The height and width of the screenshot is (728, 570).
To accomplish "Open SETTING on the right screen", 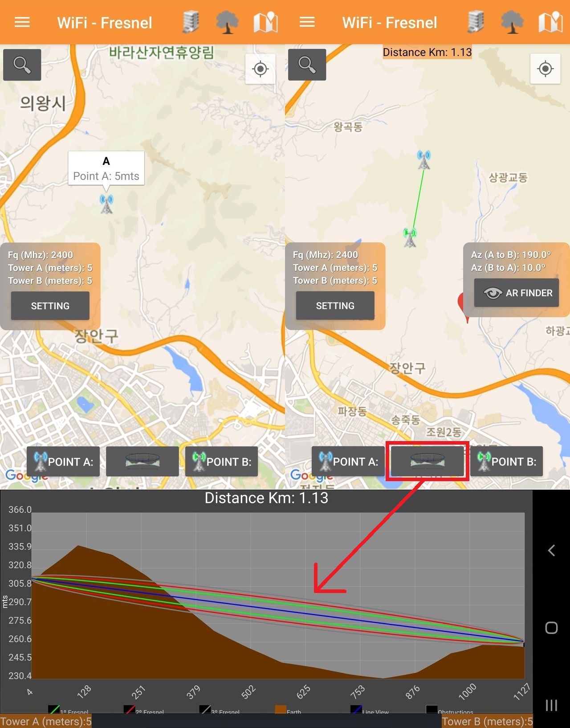I will [x=335, y=306].
